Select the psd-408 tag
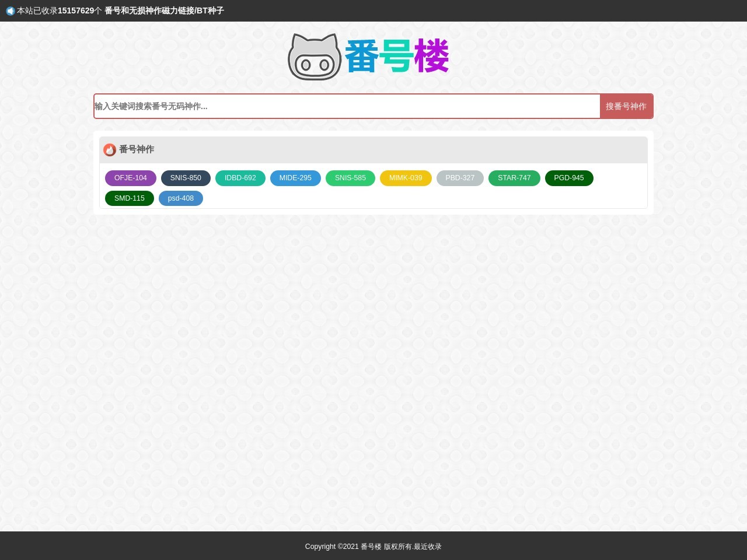The height and width of the screenshot is (560, 747). 181,198
